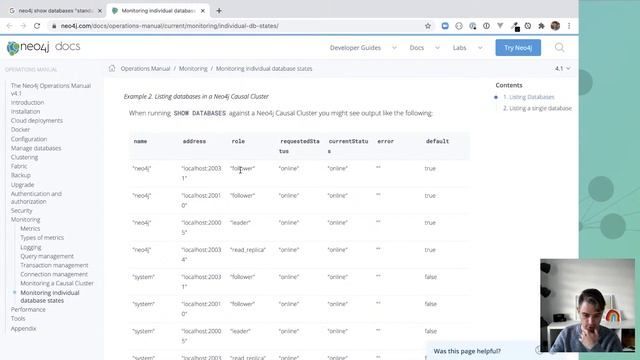The width and height of the screenshot is (640, 360).
Task: Click the home icon in the breadcrumb
Action: (x=112, y=68)
